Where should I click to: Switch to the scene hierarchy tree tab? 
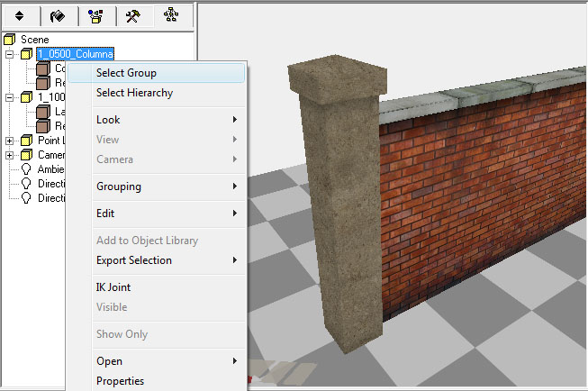tap(171, 15)
